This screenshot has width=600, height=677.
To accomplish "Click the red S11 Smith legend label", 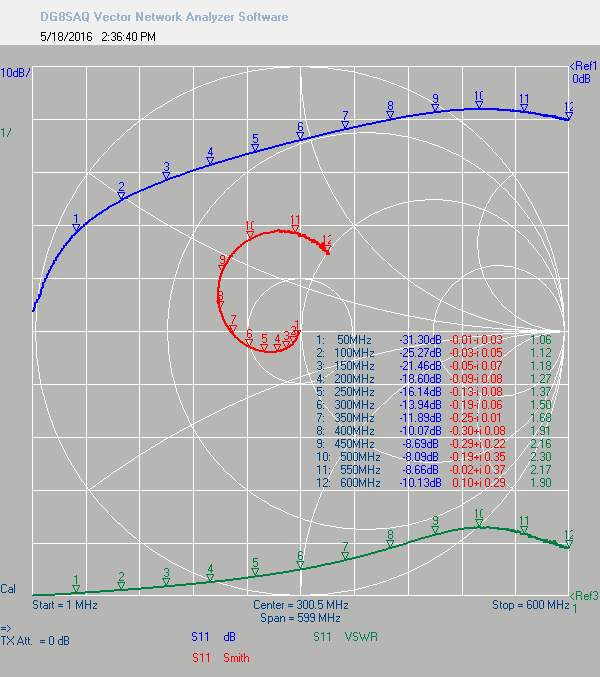I will (221, 658).
